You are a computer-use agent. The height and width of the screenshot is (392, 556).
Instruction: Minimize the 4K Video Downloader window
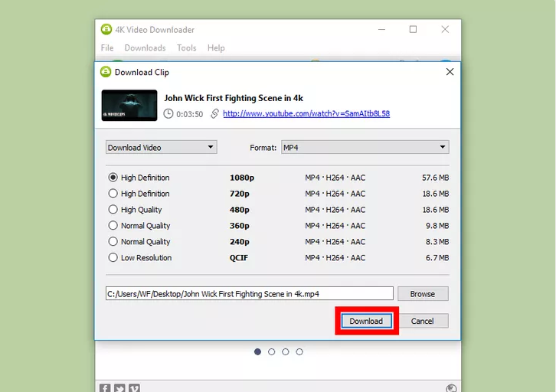[381, 29]
